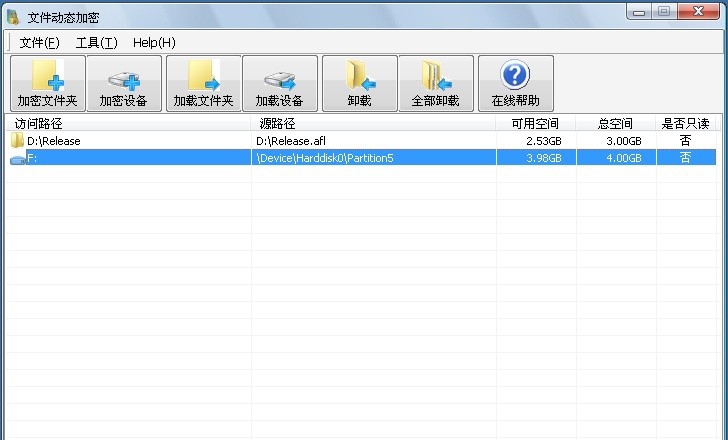Click the 卸载 unmount button
The image size is (728, 440).
pos(360,84)
